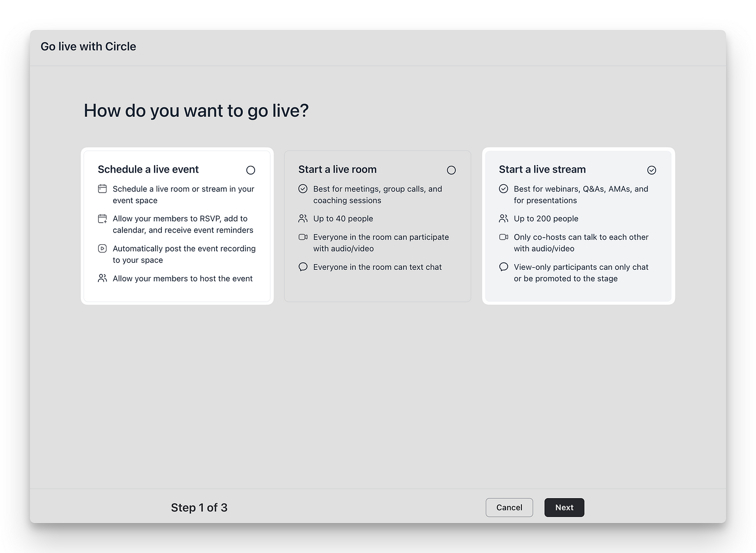Click the chat bubble icon beside 'View-only participants can only chat'
Viewport: 756px width, 553px height.
pos(503,267)
